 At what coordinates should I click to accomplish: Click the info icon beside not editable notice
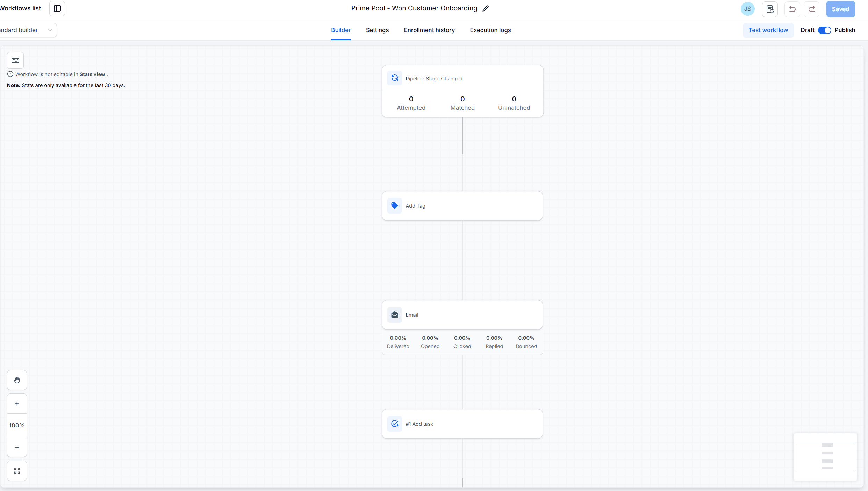point(10,74)
